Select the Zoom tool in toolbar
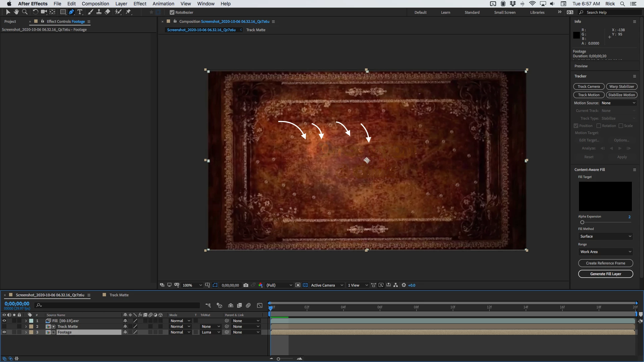Screen dimensions: 644x362 coord(24,12)
